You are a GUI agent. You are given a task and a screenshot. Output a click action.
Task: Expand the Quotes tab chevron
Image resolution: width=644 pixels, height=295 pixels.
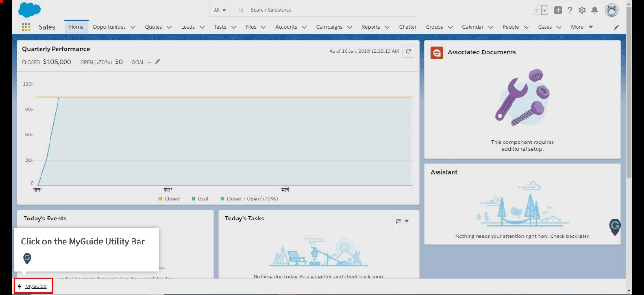point(169,27)
